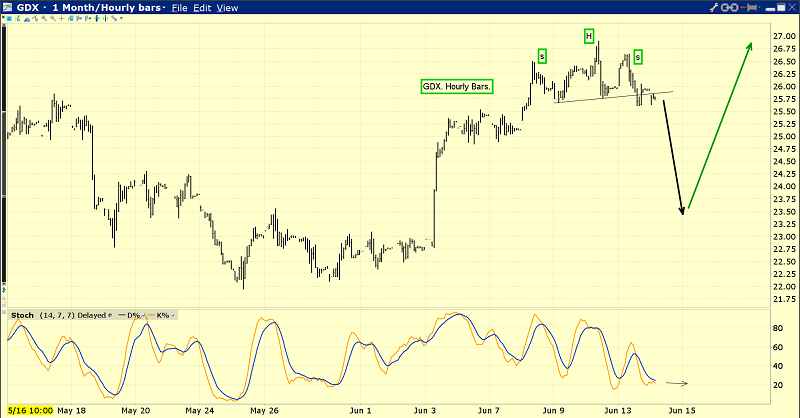
Task: Click the Jun 7 date axis label
Action: 489,410
